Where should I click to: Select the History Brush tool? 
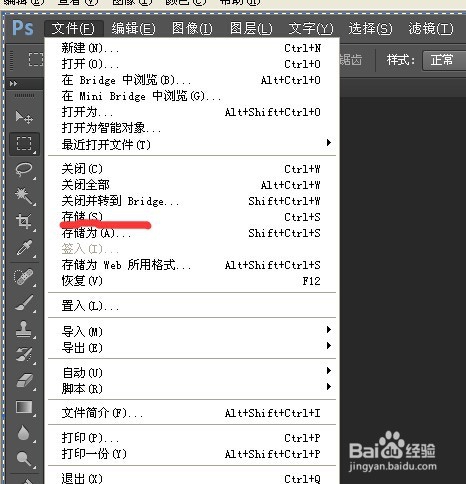[x=24, y=354]
